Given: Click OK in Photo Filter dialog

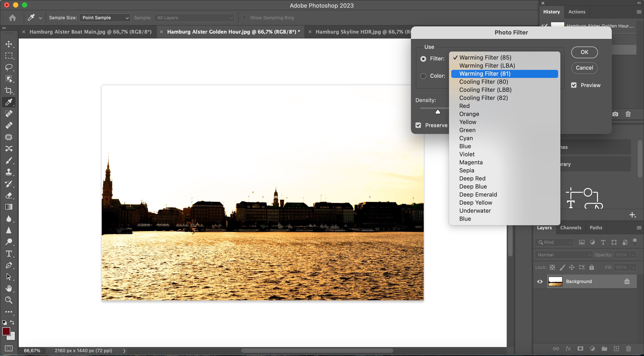Looking at the screenshot, I should [584, 52].
